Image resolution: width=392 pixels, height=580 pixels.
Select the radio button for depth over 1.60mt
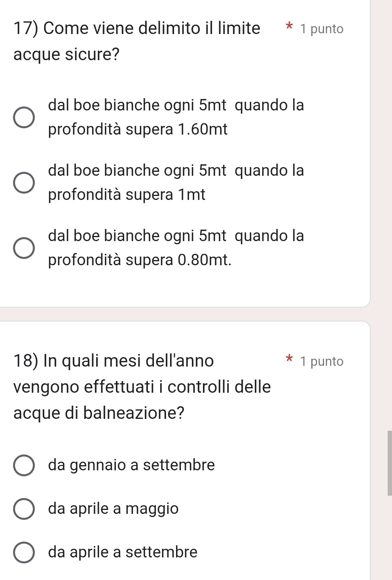pyautogui.click(x=23, y=118)
